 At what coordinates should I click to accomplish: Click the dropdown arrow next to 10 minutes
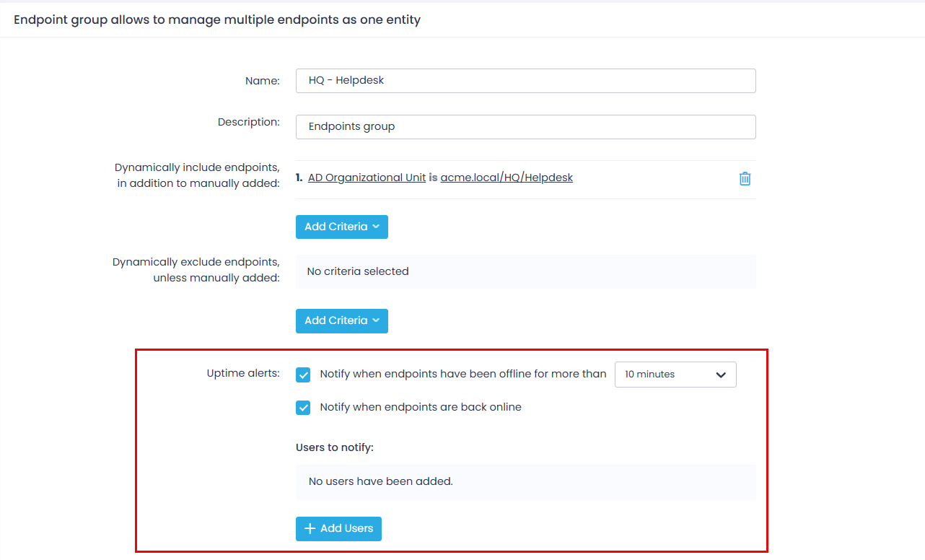[x=720, y=375]
